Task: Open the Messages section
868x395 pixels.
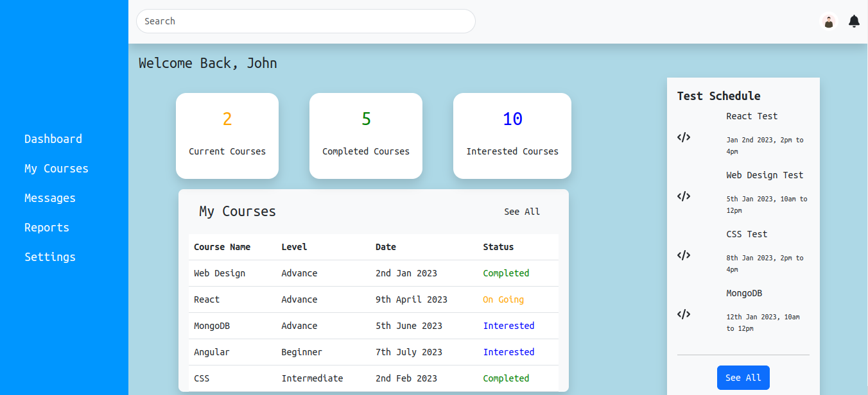Action: [x=49, y=197]
